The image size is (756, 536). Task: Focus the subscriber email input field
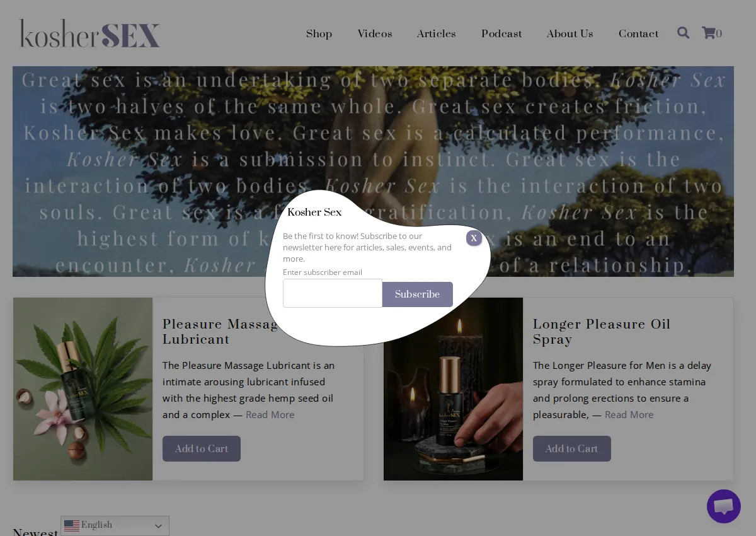(333, 293)
